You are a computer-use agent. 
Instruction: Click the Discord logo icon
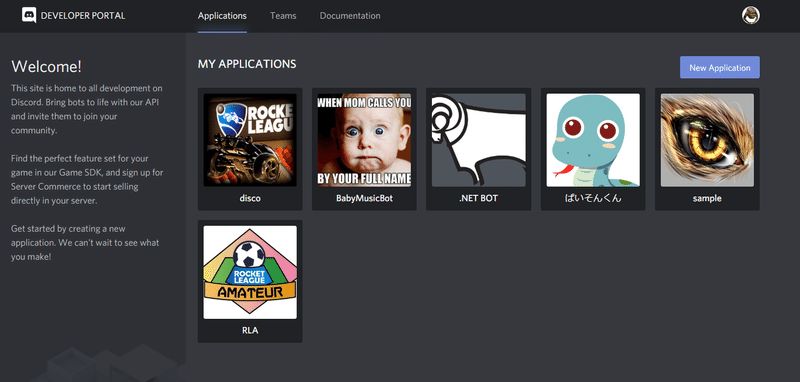tap(29, 15)
